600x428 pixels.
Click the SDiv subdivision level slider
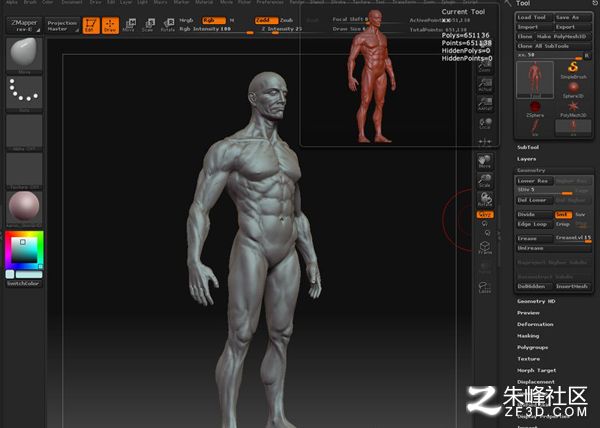tap(545, 190)
